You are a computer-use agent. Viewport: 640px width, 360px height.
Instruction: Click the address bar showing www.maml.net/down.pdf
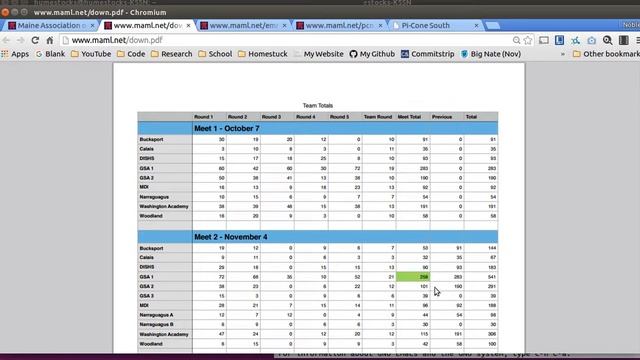point(286,40)
